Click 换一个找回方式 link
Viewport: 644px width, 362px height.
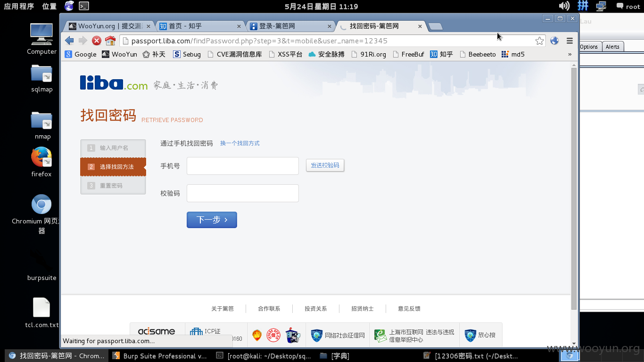tap(240, 143)
